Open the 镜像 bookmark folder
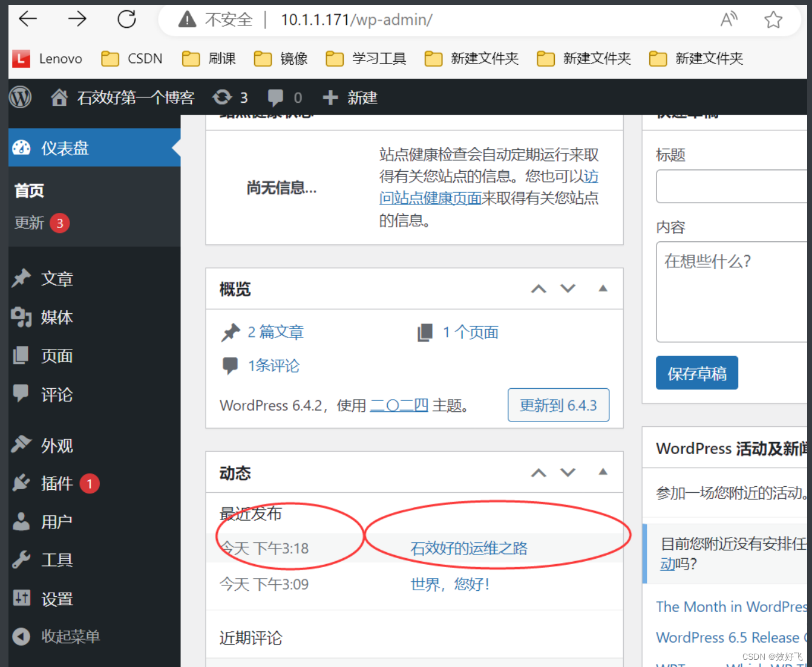 281,59
